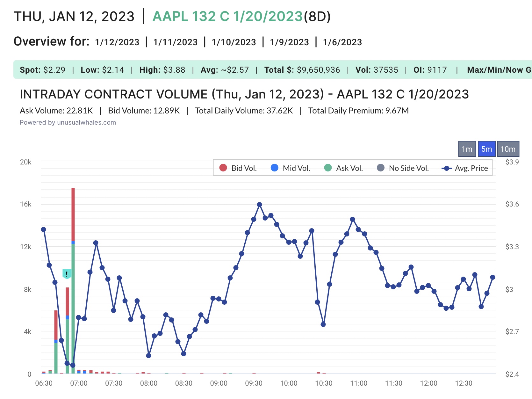This screenshot has width=532, height=399.
Task: Click the Total $: $9,650,936 value
Action: tap(302, 70)
